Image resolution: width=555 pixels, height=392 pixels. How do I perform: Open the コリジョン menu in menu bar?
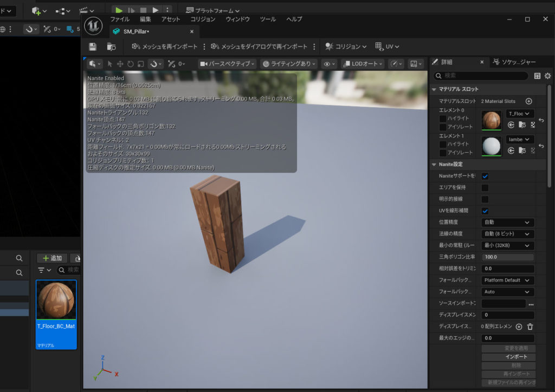[x=203, y=19]
